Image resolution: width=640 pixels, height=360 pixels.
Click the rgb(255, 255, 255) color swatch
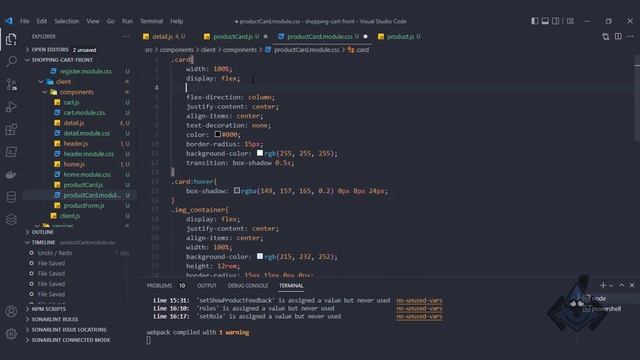pos(260,153)
